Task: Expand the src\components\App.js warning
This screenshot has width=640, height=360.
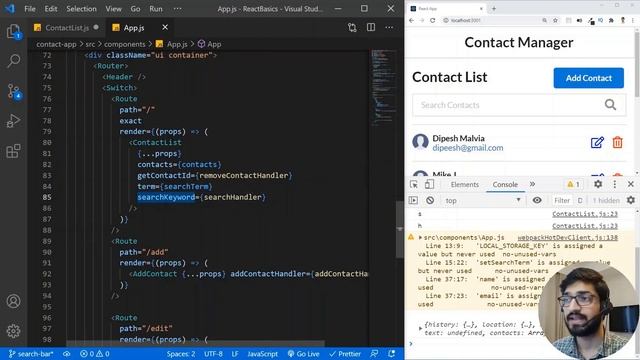Action: 420,238
